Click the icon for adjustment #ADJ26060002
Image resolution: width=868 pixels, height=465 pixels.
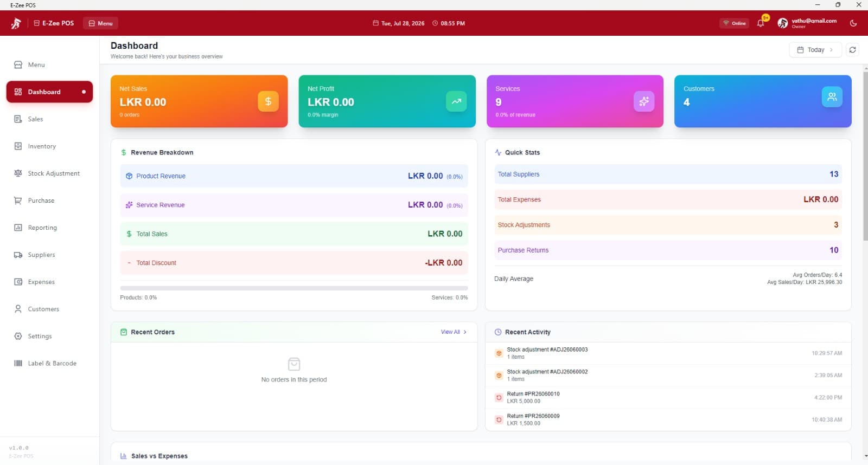click(499, 376)
